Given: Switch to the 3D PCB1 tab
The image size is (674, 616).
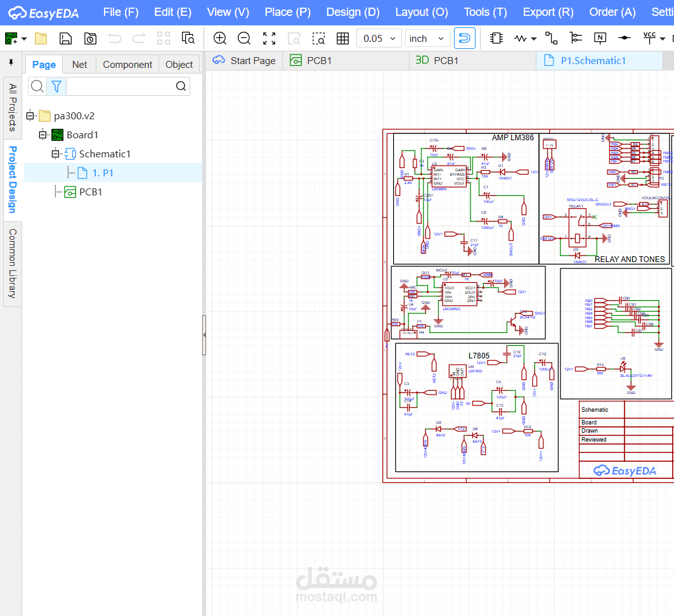Looking at the screenshot, I should (x=437, y=61).
